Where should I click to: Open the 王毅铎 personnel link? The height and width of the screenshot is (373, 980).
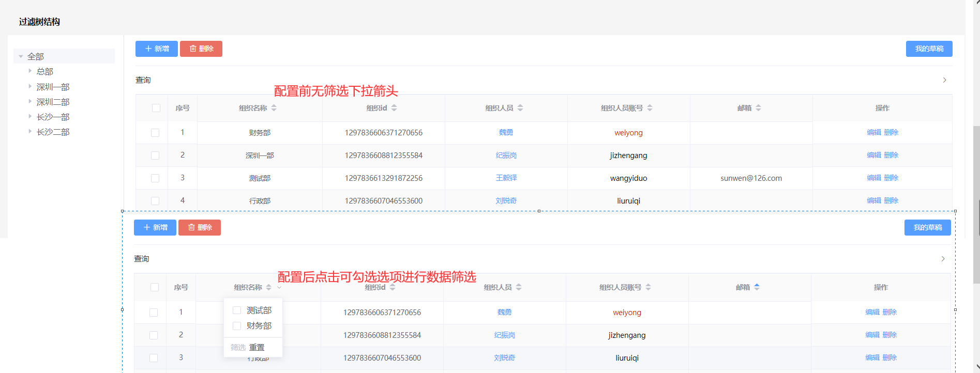click(x=506, y=178)
